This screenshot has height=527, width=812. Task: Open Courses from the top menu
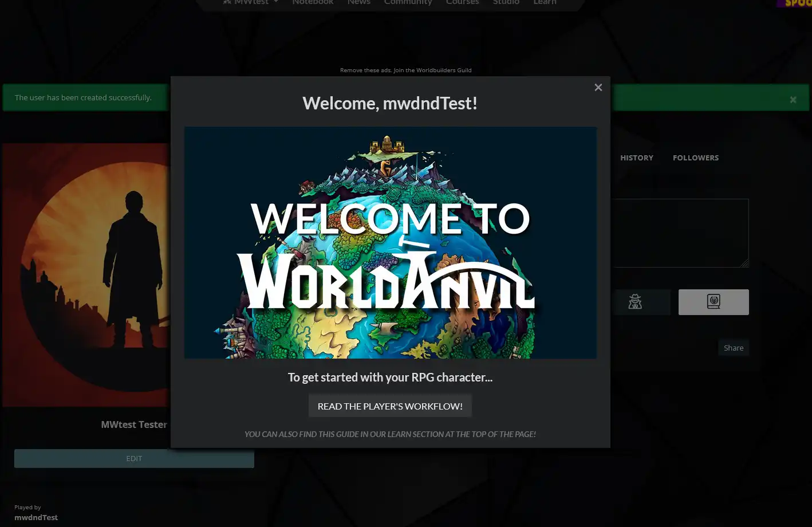pyautogui.click(x=462, y=2)
